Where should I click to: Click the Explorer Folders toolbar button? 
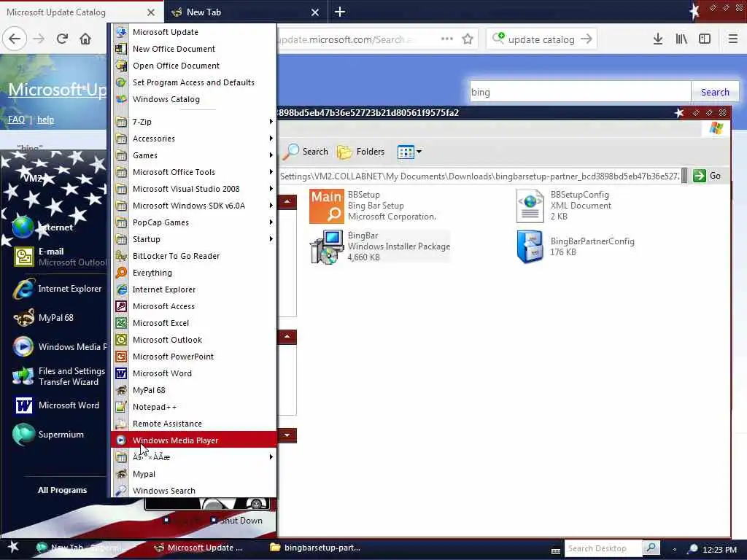point(360,152)
